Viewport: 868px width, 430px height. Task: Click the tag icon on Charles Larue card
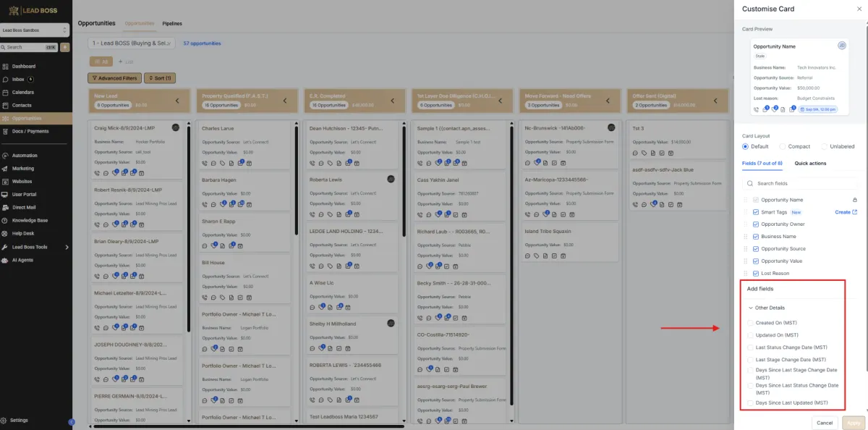(221, 163)
